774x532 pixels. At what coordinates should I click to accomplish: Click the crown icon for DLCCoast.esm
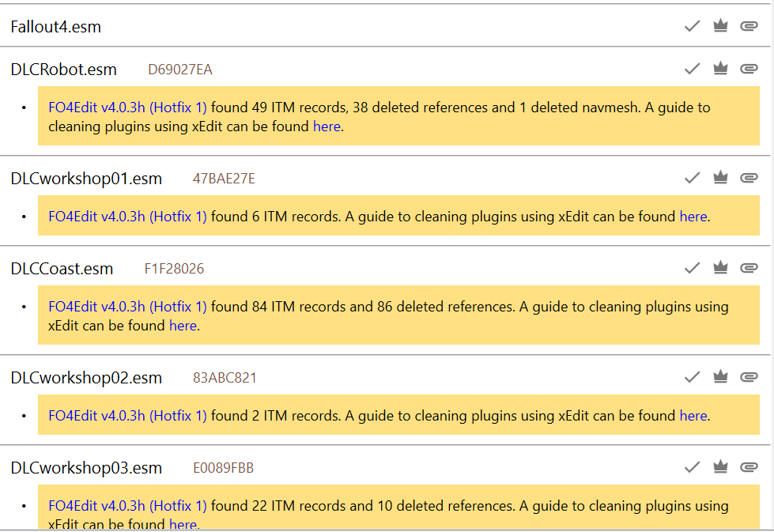[720, 268]
